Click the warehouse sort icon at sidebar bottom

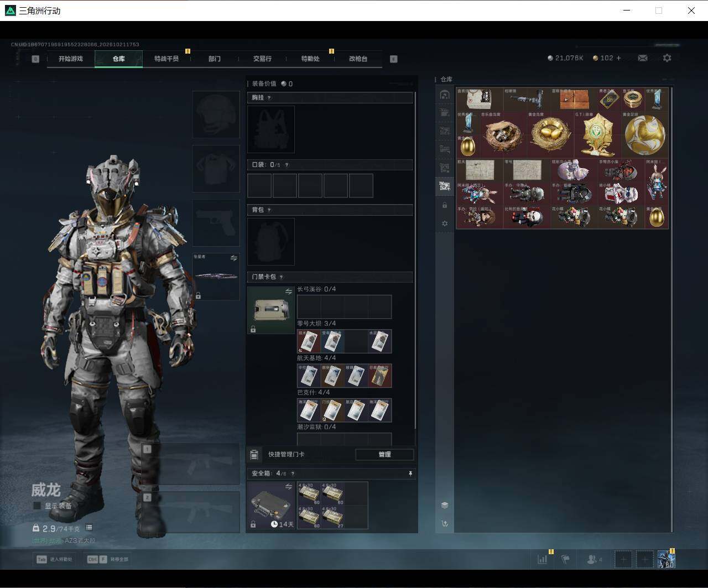click(444, 523)
